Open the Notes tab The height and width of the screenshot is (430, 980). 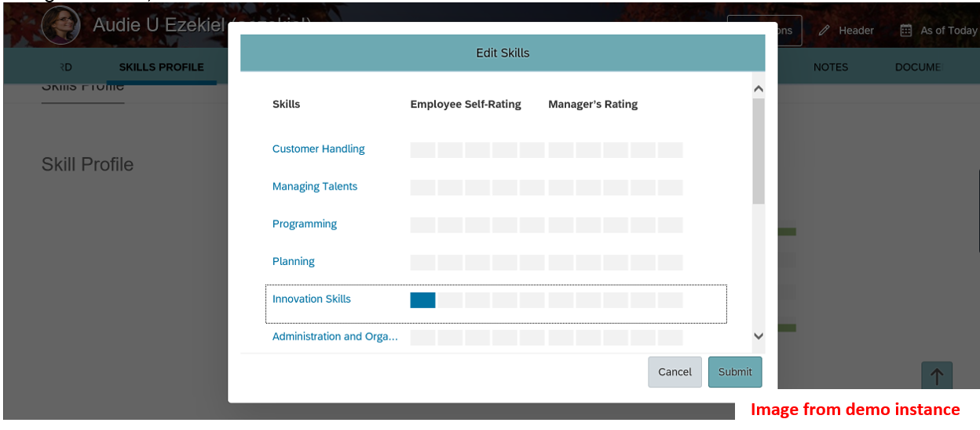point(831,67)
